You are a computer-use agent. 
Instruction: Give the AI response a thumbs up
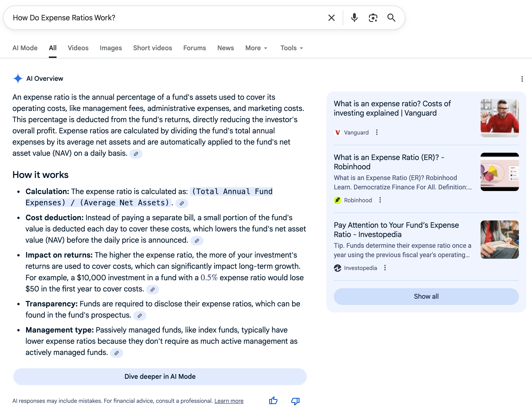pos(273,400)
